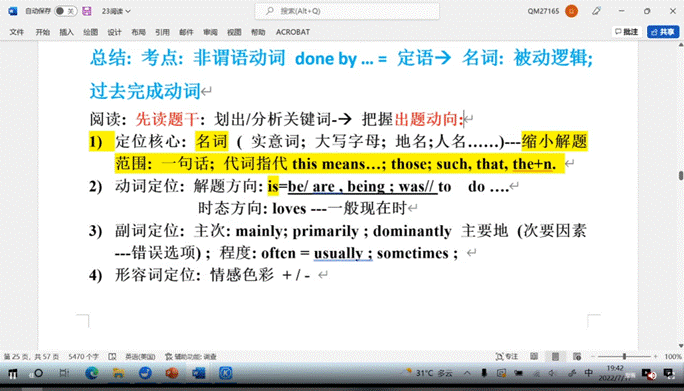
Task: Click the volume speaker tray icon
Action: (x=552, y=373)
